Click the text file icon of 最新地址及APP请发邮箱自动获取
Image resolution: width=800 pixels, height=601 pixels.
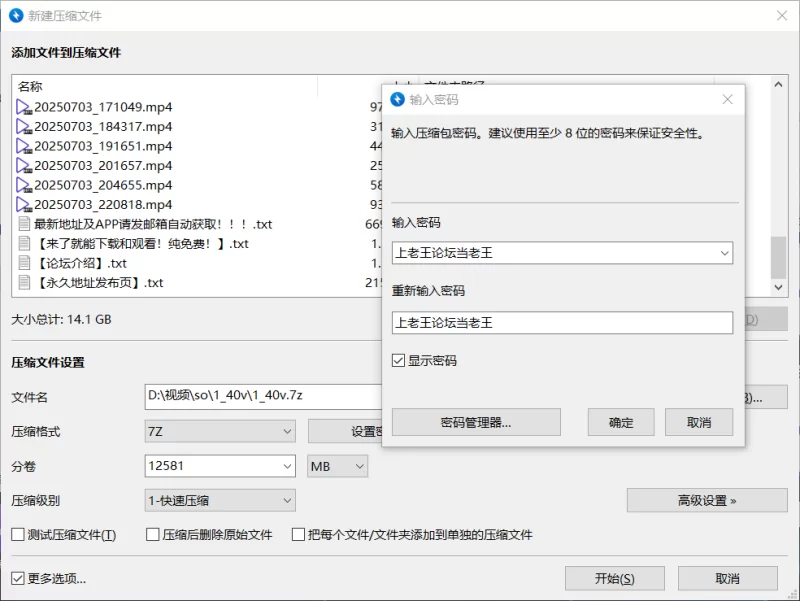coord(24,224)
